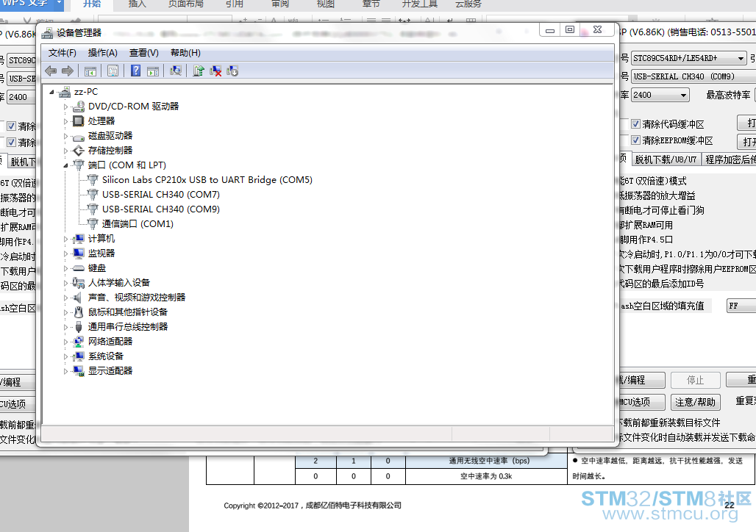This screenshot has width=756, height=532.
Task: Click the 空中速率为 0.3k table cell
Action: [486, 476]
